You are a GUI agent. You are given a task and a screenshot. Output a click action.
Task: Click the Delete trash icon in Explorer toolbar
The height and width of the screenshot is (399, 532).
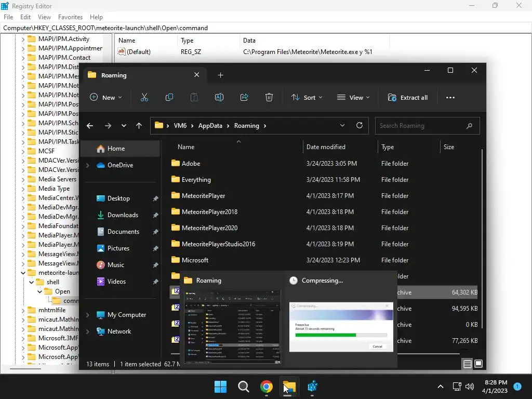coord(269,97)
